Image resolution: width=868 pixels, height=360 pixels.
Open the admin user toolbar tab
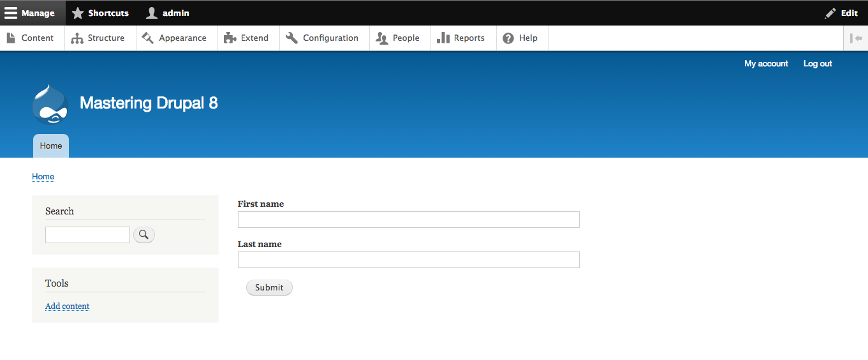[x=169, y=13]
